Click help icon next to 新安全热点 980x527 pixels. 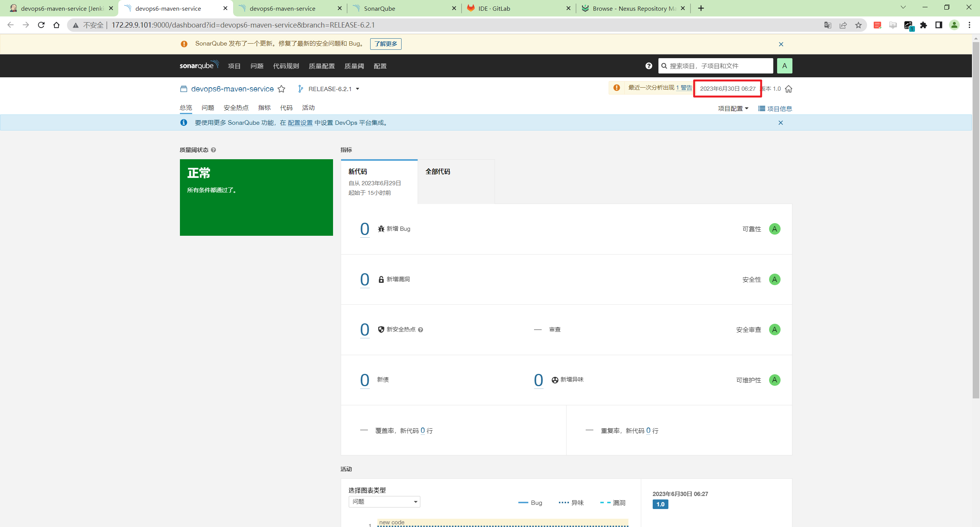point(420,330)
